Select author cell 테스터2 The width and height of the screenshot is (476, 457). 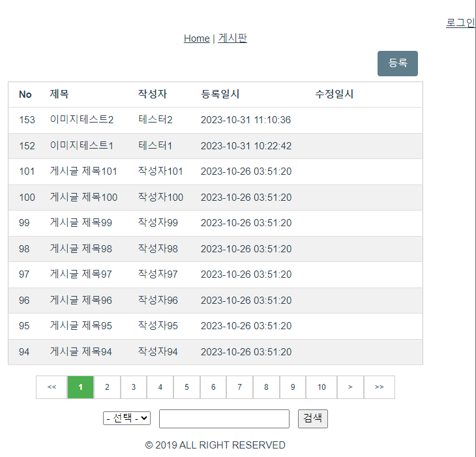(155, 119)
